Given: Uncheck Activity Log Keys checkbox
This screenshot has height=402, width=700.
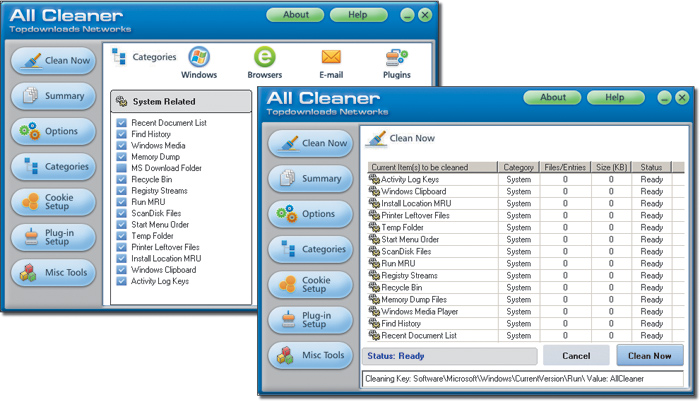Looking at the screenshot, I should click(121, 281).
